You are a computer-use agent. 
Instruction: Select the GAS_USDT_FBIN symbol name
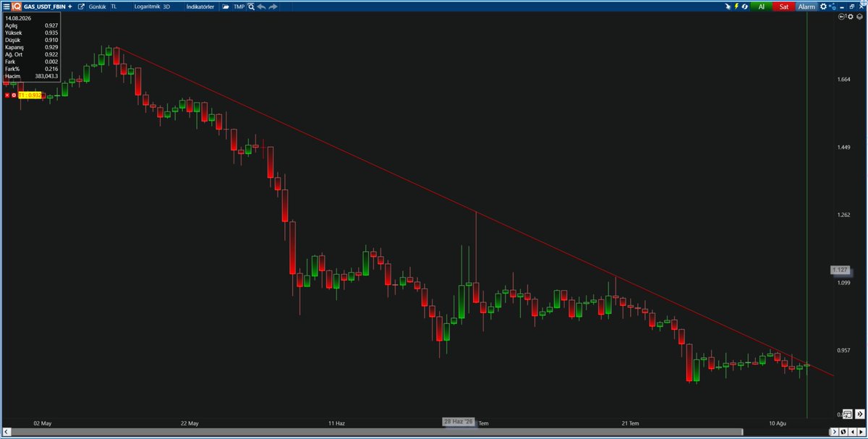pyautogui.click(x=44, y=7)
